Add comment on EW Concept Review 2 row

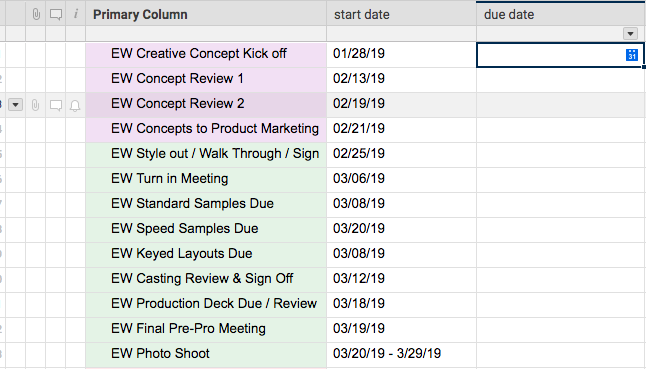(56, 105)
